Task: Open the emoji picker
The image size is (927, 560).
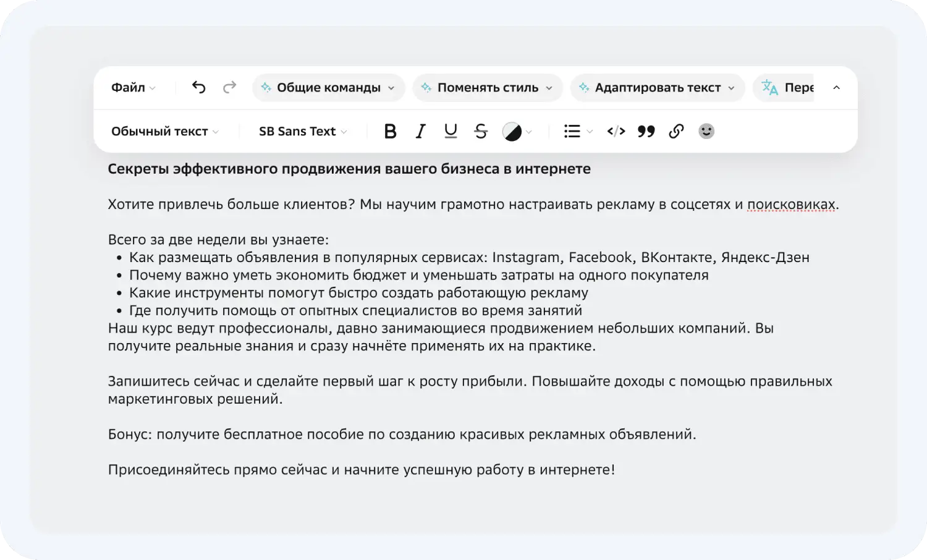Action: pyautogui.click(x=706, y=131)
